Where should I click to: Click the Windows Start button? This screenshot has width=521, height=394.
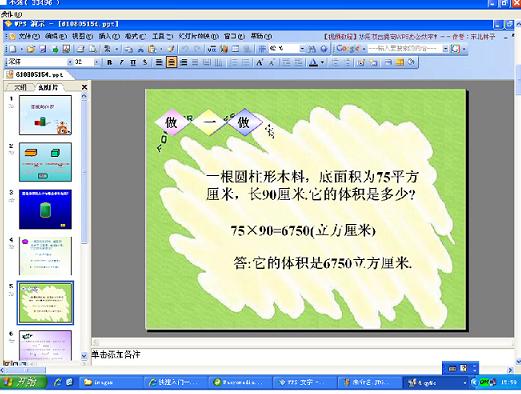pyautogui.click(x=23, y=382)
